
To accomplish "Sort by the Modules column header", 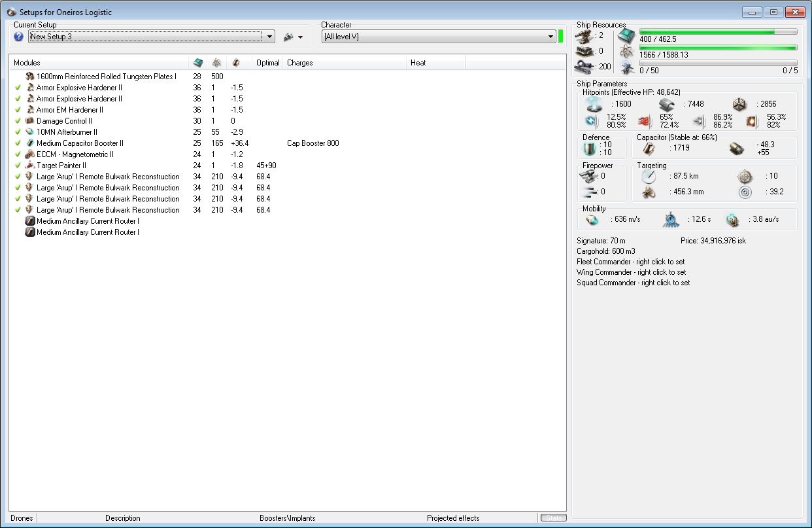I will coord(99,63).
